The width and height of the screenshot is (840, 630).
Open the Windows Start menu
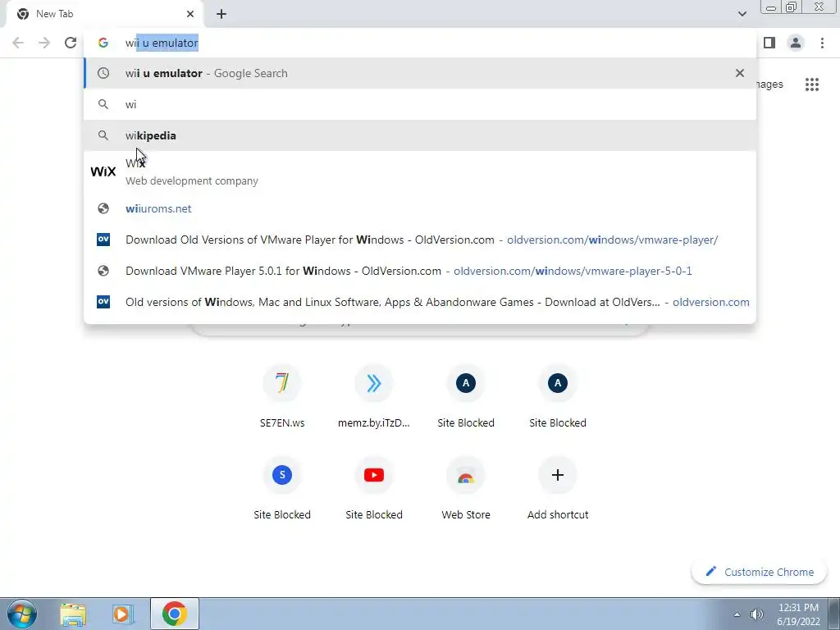[x=22, y=614]
